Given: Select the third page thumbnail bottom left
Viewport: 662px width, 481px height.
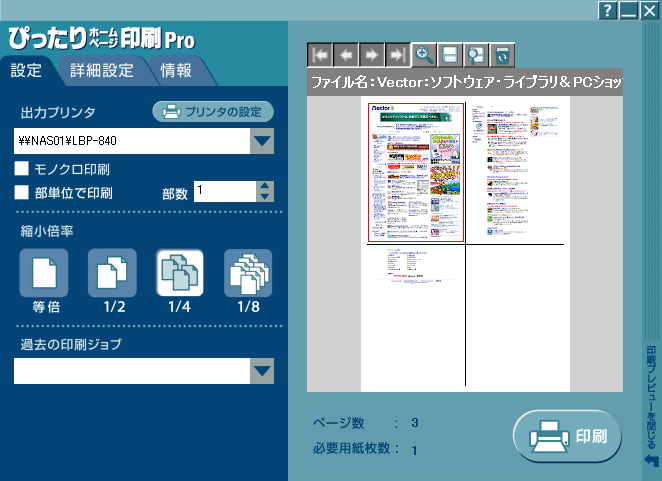Looking at the screenshot, I should coord(416,315).
